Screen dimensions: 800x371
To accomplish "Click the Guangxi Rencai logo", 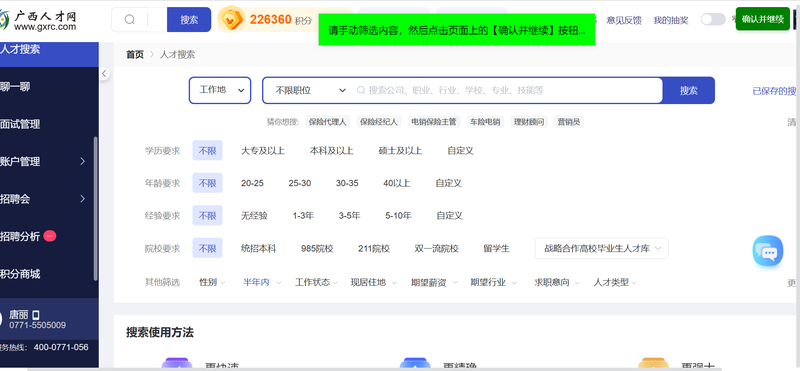I will (38, 19).
